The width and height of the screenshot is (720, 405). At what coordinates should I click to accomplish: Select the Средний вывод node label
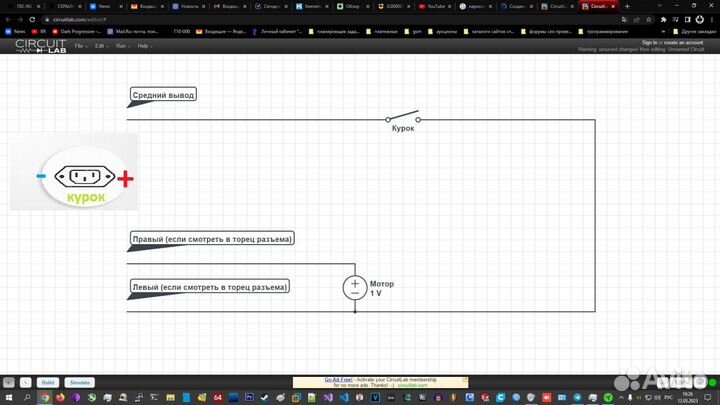coord(164,95)
